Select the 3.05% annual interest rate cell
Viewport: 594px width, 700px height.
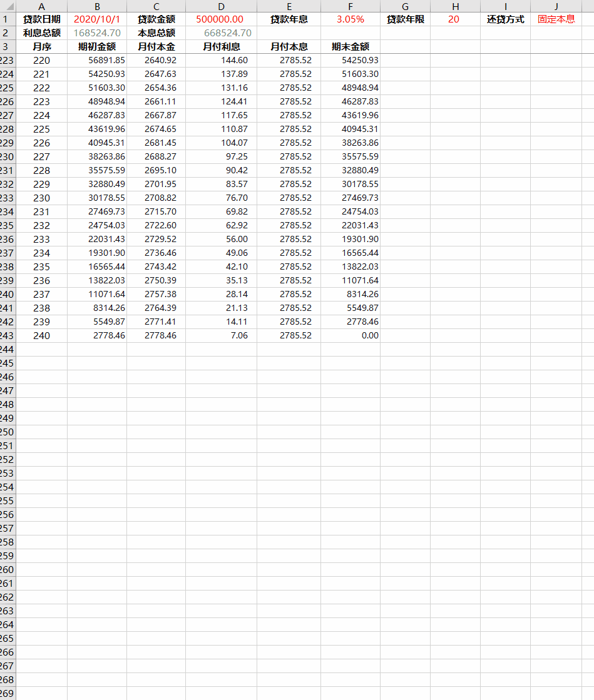(x=350, y=19)
